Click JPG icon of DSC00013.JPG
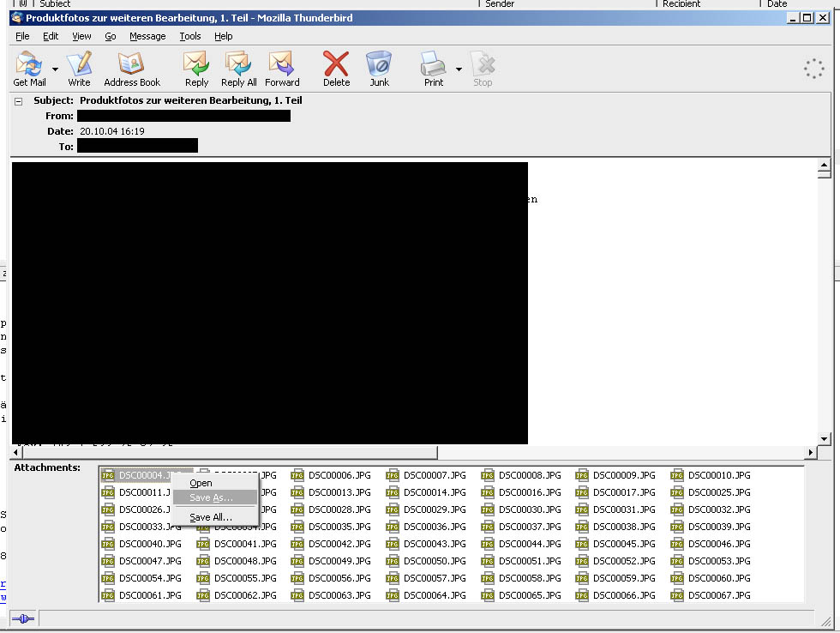840x633 pixels. (297, 492)
